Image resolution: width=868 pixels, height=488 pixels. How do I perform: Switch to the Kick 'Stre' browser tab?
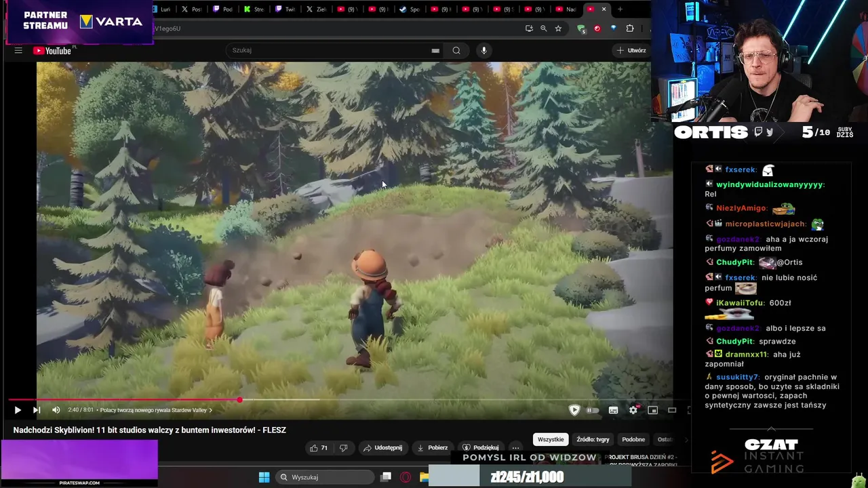tap(254, 9)
